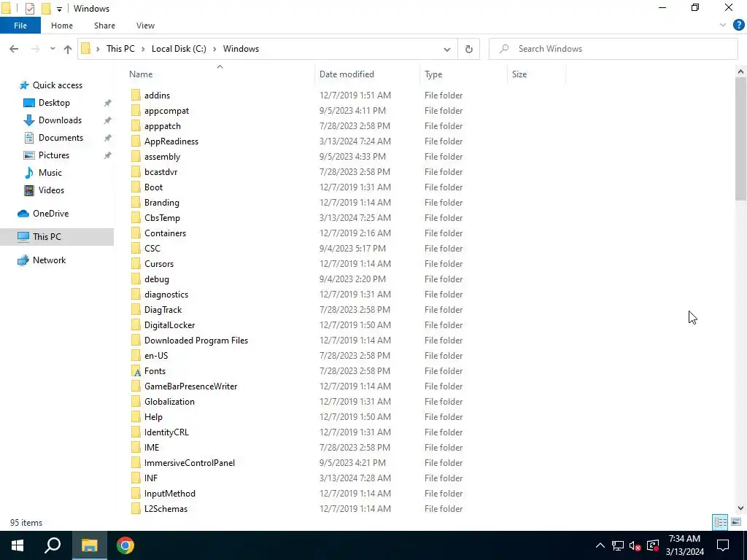Sort by Date modified column
747x560 pixels.
point(347,74)
